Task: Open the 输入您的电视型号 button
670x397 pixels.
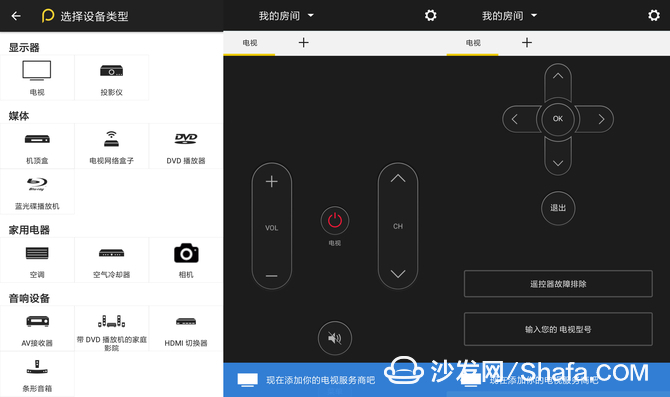Action: point(558,329)
